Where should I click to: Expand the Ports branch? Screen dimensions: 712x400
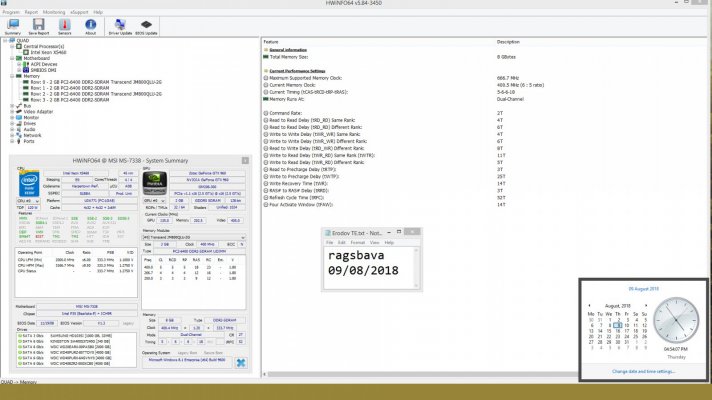(12, 141)
